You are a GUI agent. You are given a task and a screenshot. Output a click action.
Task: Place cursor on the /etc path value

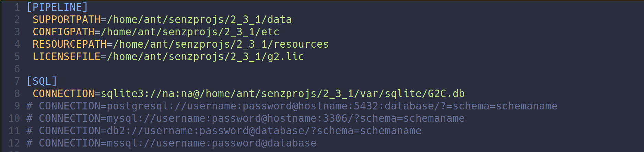click(190, 32)
